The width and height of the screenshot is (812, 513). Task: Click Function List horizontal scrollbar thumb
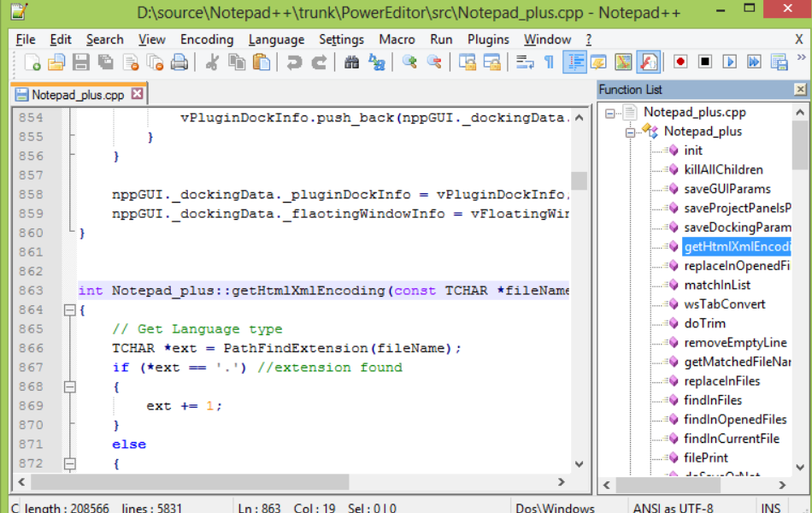click(668, 485)
